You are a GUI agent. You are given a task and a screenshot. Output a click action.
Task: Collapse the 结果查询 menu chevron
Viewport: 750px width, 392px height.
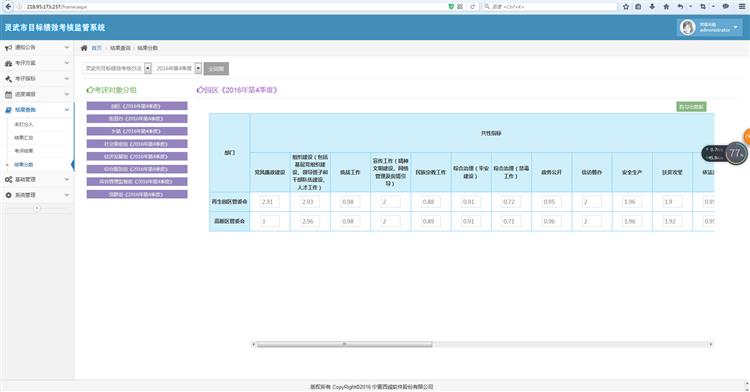point(66,109)
